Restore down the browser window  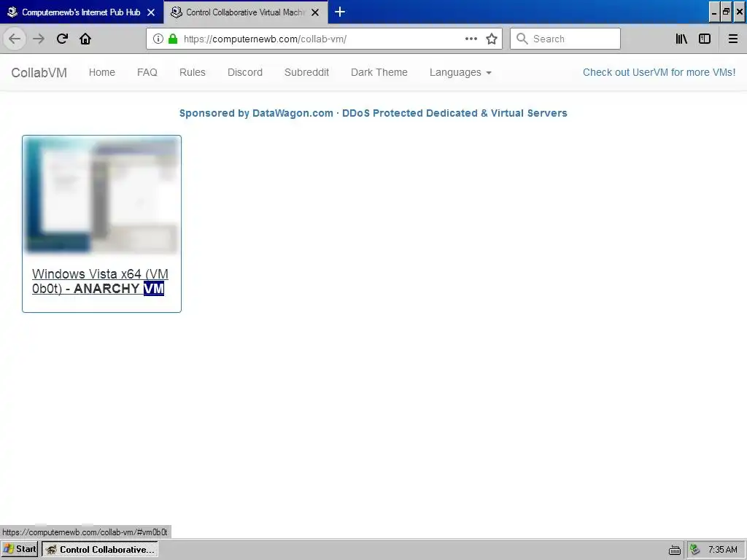click(726, 12)
